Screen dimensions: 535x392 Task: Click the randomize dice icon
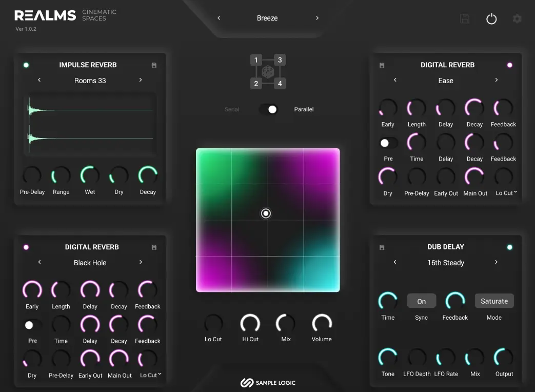point(268,72)
